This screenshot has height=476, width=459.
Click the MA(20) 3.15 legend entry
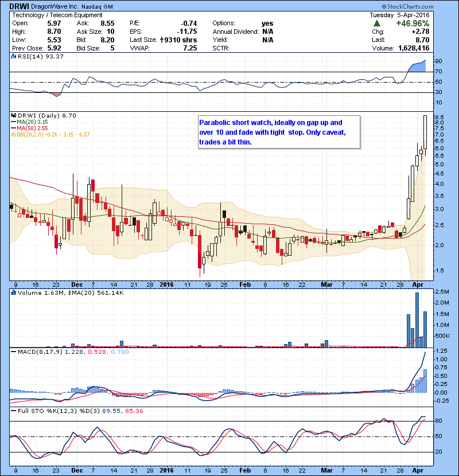click(x=29, y=122)
